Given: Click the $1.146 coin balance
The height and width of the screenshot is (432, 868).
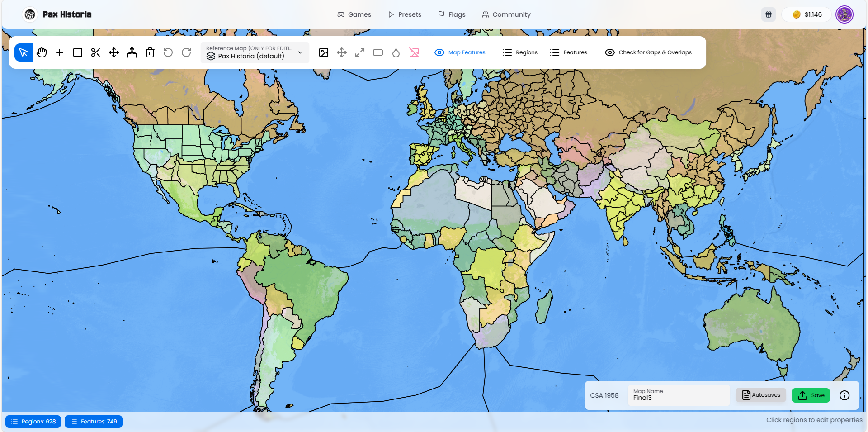Looking at the screenshot, I should click(807, 14).
